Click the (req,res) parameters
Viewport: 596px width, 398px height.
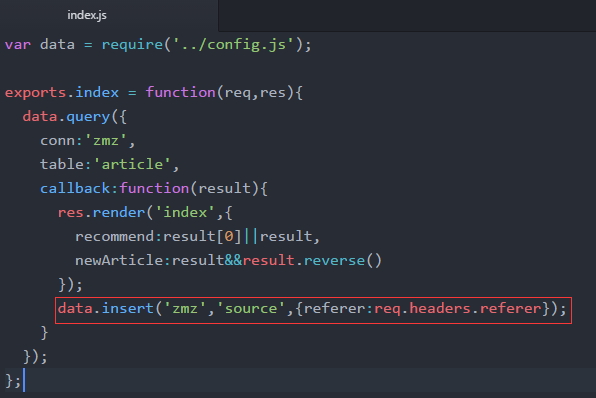(255, 93)
